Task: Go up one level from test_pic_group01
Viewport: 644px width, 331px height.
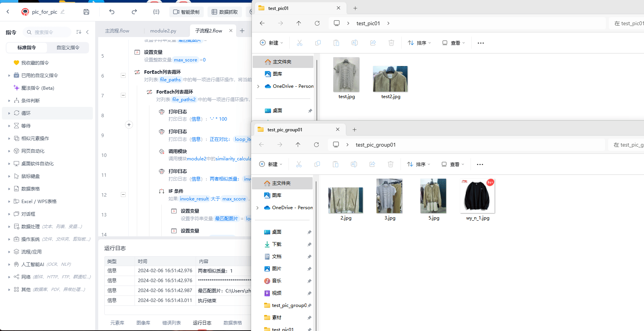Action: tap(298, 145)
